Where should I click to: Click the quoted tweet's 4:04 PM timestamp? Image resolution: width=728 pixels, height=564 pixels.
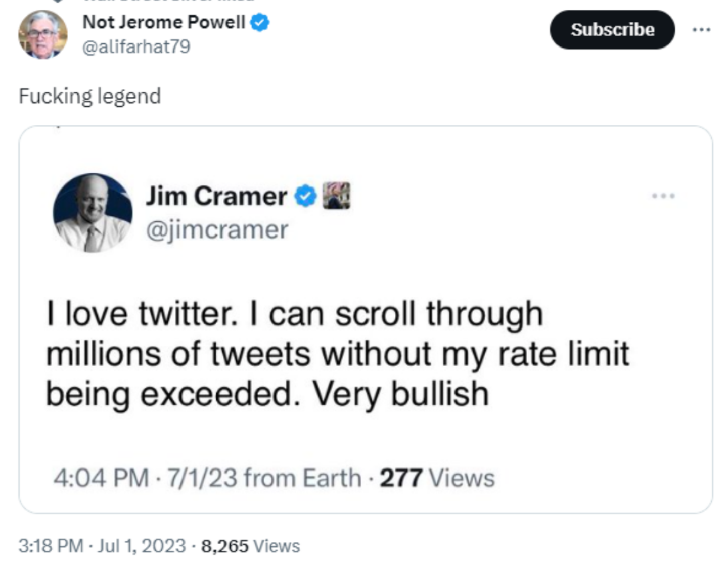(x=101, y=478)
